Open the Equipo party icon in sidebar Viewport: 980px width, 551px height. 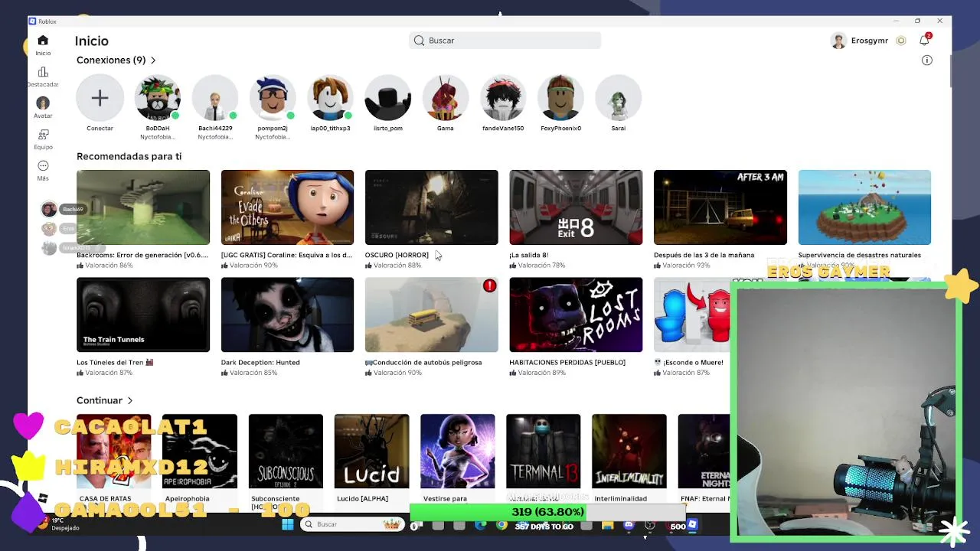click(43, 134)
